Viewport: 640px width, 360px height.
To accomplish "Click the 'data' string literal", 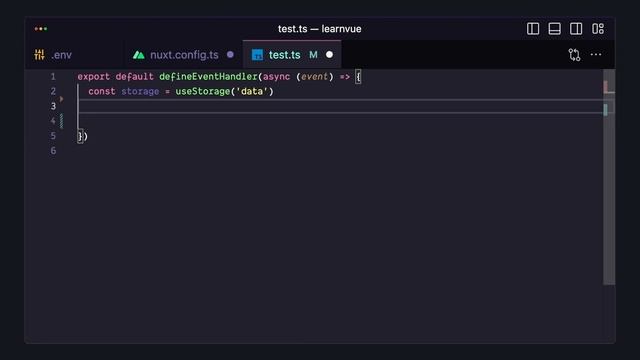I will point(252,91).
